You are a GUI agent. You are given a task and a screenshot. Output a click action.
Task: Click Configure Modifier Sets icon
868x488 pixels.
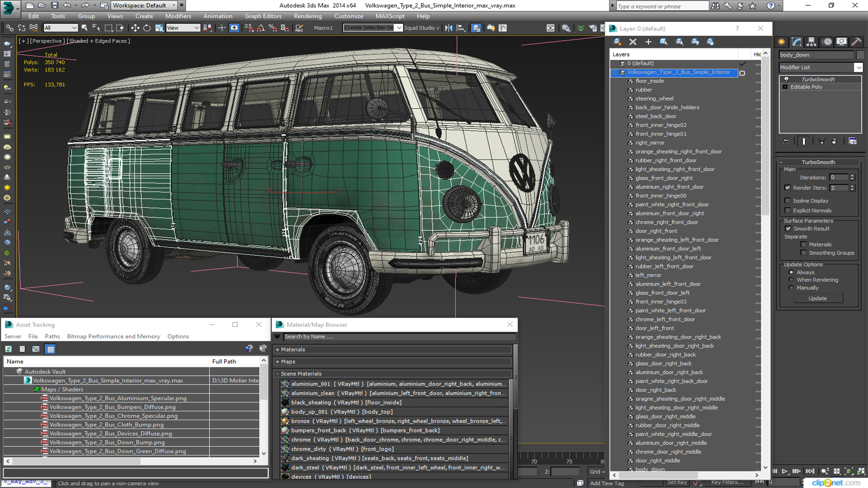click(853, 141)
